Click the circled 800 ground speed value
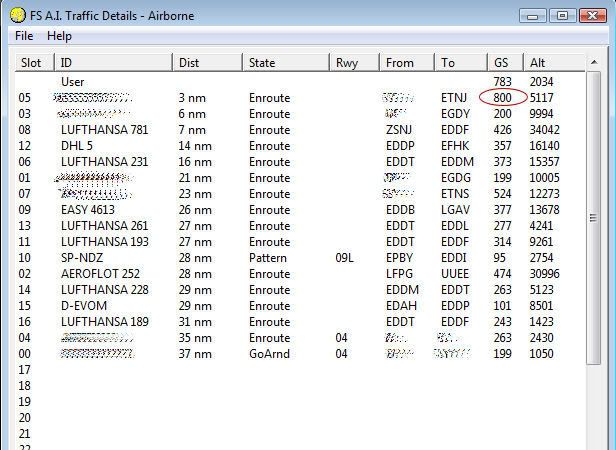This screenshot has width=616, height=450. 502,97
